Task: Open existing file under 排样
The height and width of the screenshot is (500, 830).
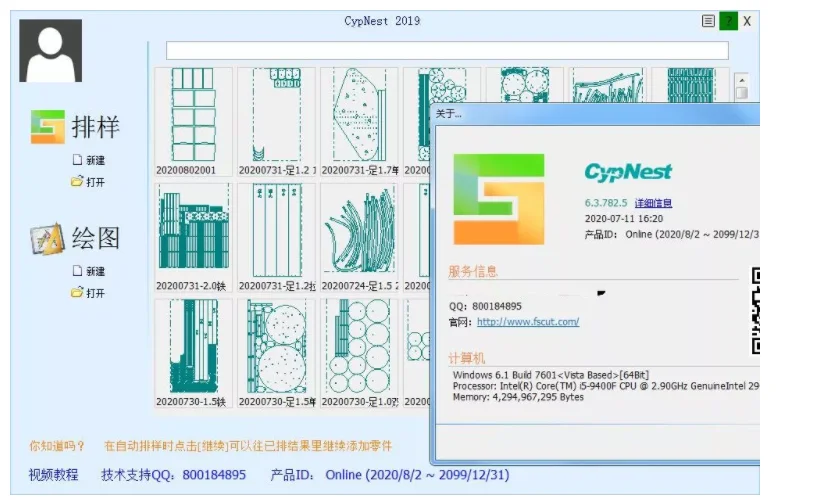Action: pyautogui.click(x=88, y=181)
